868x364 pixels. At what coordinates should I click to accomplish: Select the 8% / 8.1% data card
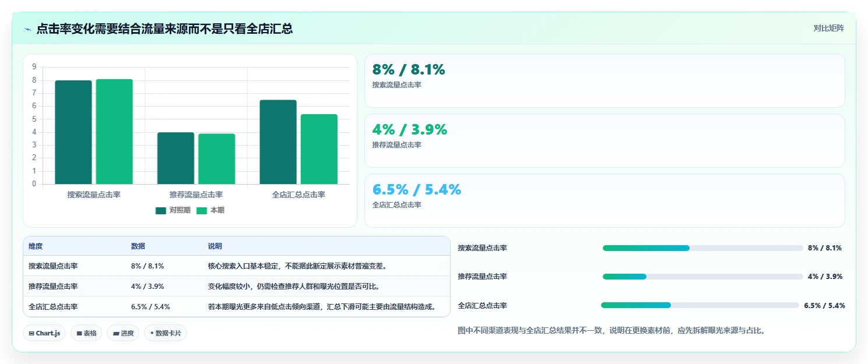click(x=605, y=81)
